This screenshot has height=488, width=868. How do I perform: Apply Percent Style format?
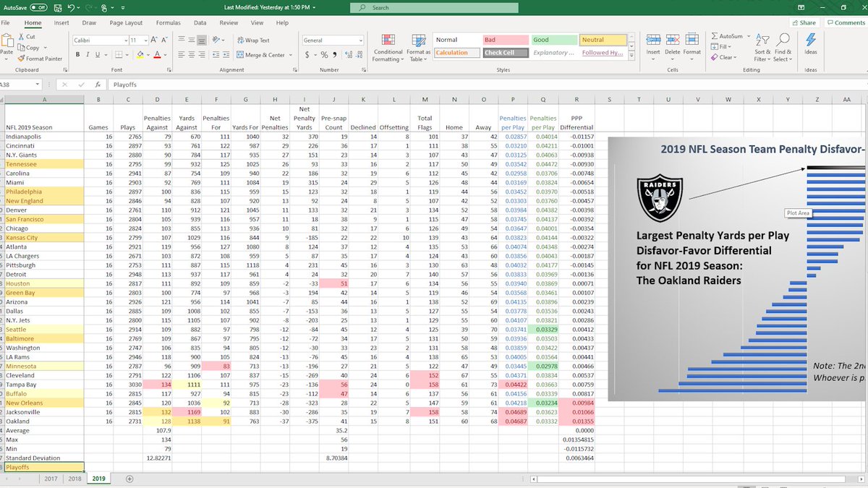324,55
